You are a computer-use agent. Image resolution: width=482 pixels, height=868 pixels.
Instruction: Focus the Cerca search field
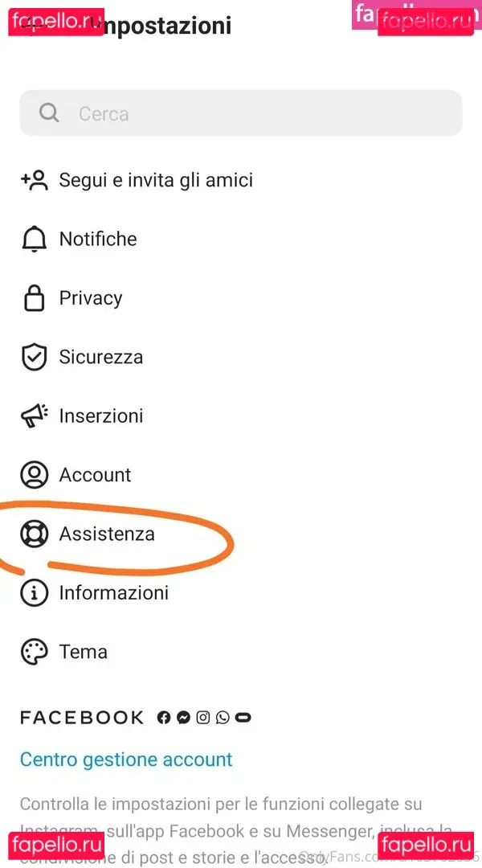click(257, 113)
